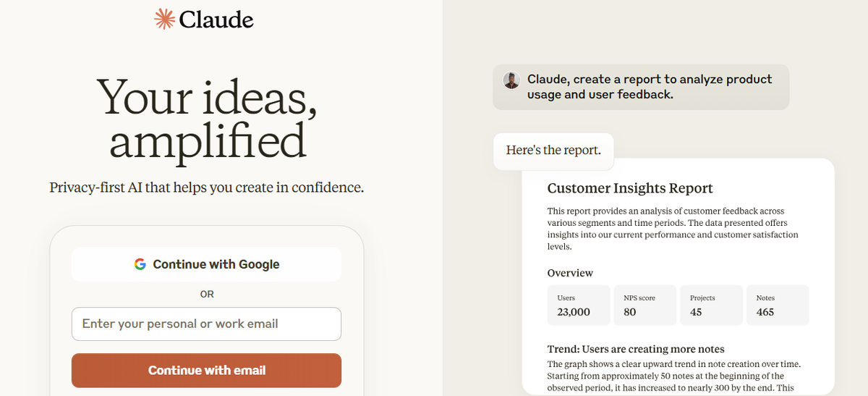The image size is (868, 396).
Task: Click the Google G icon
Action: pyautogui.click(x=140, y=264)
